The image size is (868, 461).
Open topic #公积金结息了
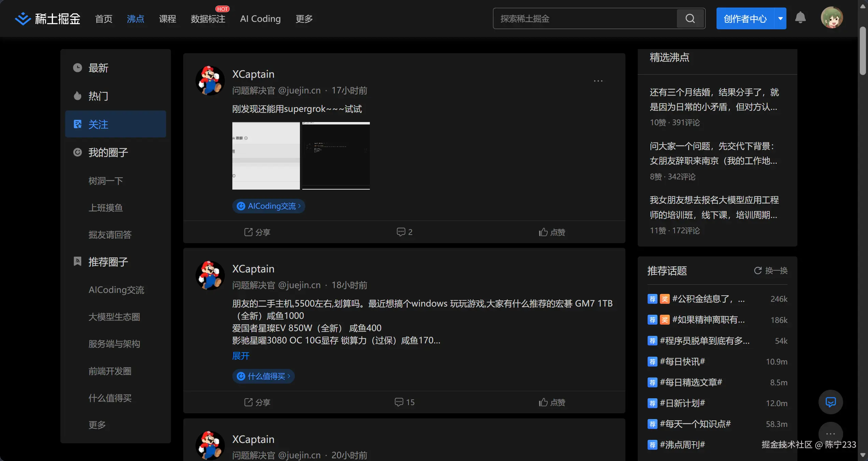pyautogui.click(x=708, y=299)
